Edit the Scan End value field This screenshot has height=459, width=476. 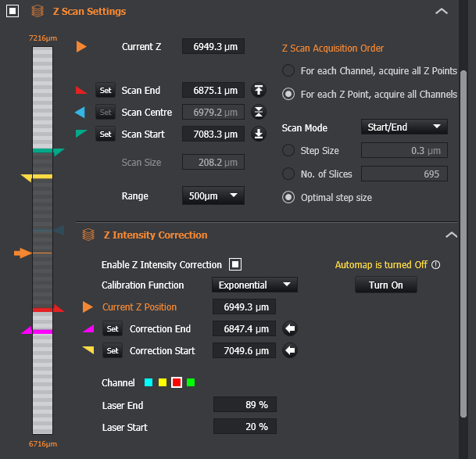[213, 90]
